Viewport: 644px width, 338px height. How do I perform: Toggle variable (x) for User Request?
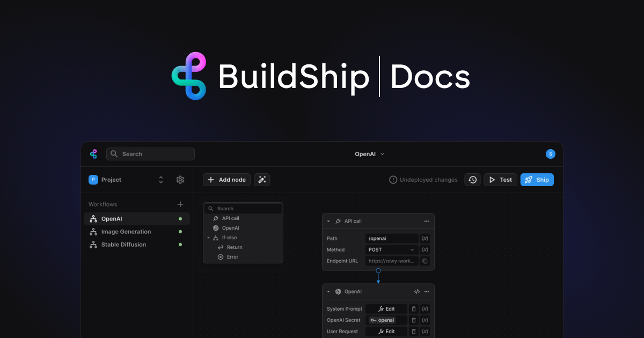tap(425, 332)
